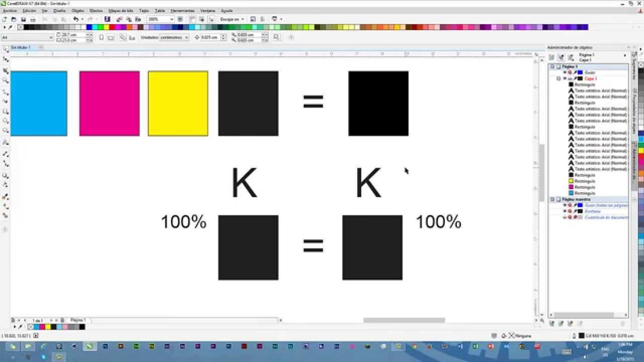Open the Herramientas menu
Viewport: 644px width, 362px height.
[x=182, y=11]
